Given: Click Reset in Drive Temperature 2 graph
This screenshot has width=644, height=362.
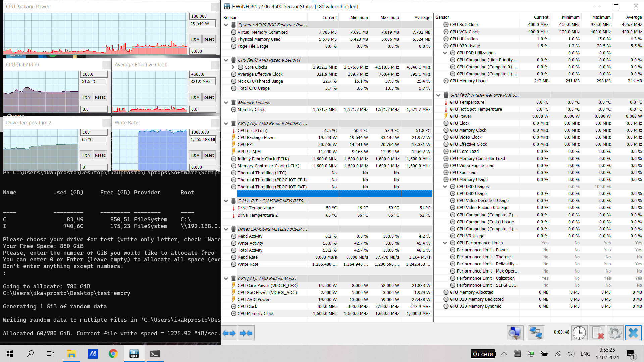Looking at the screenshot, I should pos(100,155).
